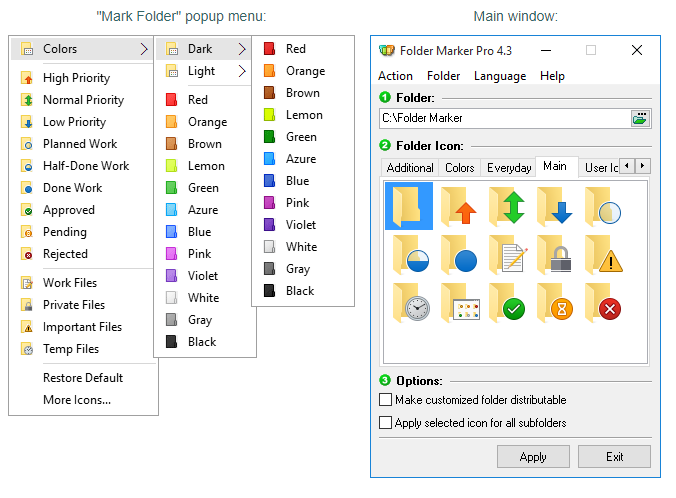Image resolution: width=676 pixels, height=498 pixels.
Task: Mark folder as Planned Work
Action: coord(82,144)
